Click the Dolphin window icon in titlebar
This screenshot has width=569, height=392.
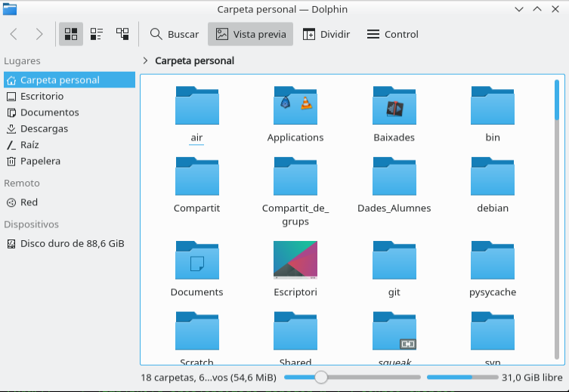[x=10, y=9]
